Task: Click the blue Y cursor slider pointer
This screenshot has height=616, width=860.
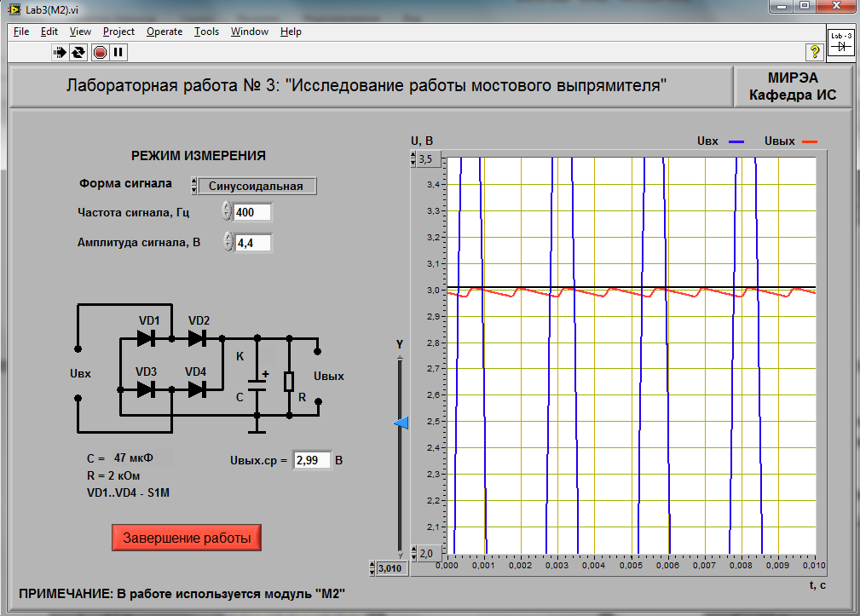Action: coord(401,423)
